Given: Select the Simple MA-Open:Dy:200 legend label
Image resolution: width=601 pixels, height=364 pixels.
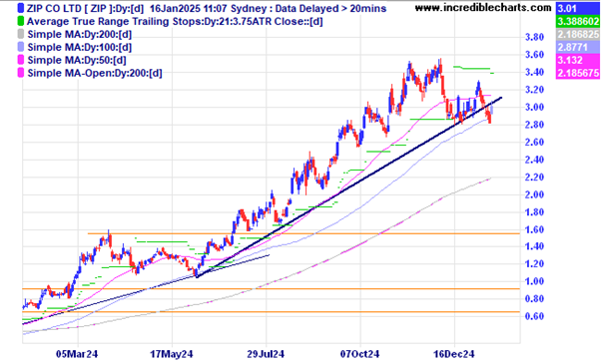Looking at the screenshot, I should point(95,73).
